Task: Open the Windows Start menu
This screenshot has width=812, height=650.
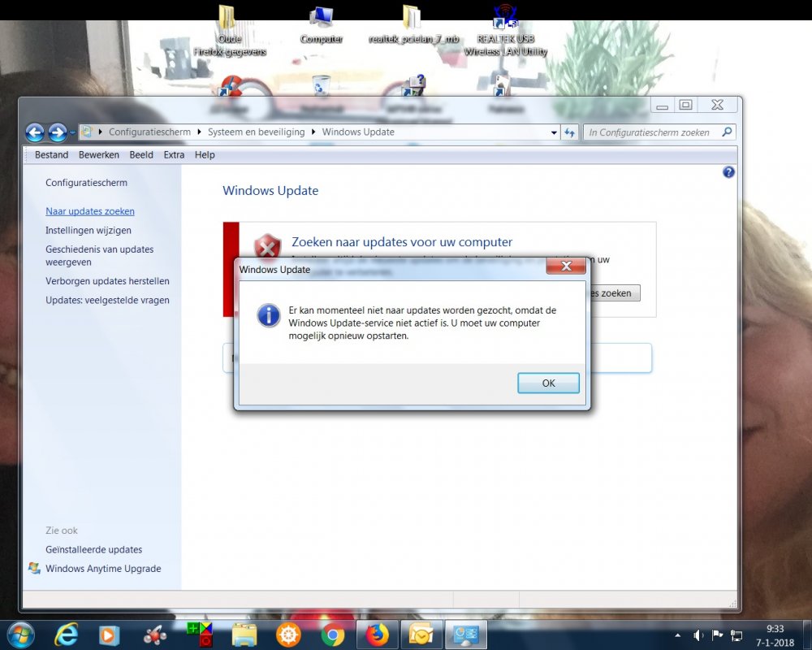Action: pyautogui.click(x=20, y=635)
